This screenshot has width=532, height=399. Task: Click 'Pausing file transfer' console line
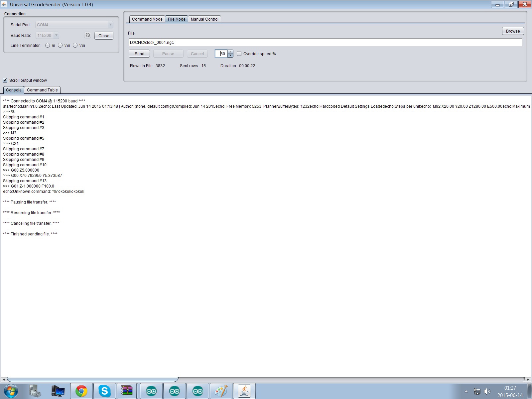pos(29,202)
